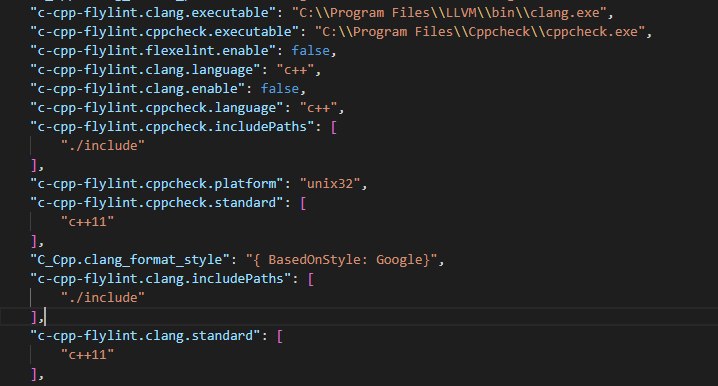The image size is (718, 386).
Task: Click "./include" under clang.includePaths
Action: [103, 298]
